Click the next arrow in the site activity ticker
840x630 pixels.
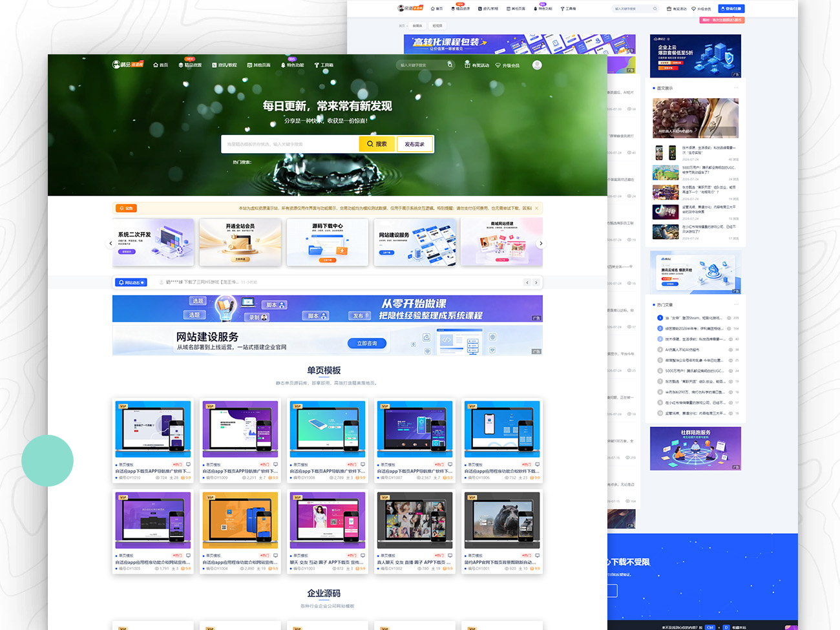(536, 282)
